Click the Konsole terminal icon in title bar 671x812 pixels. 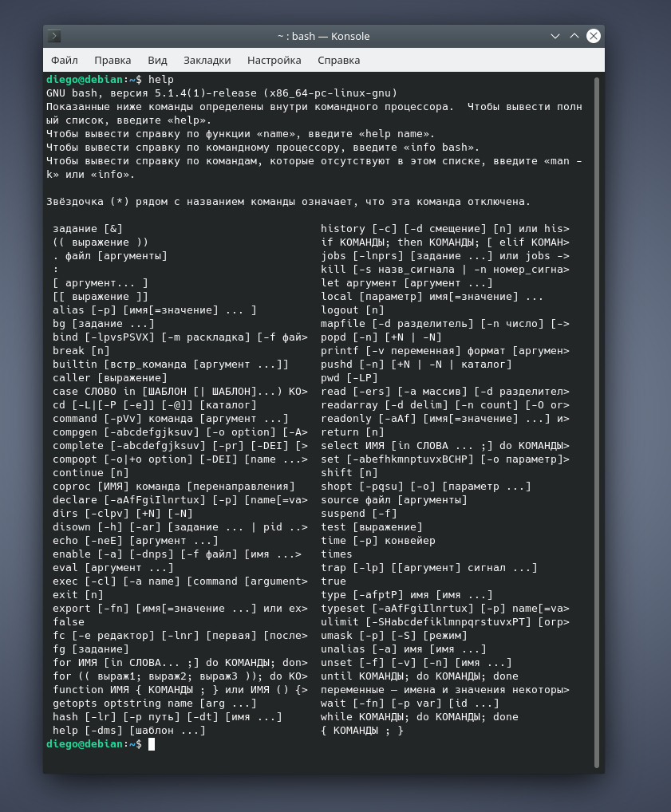[54, 36]
